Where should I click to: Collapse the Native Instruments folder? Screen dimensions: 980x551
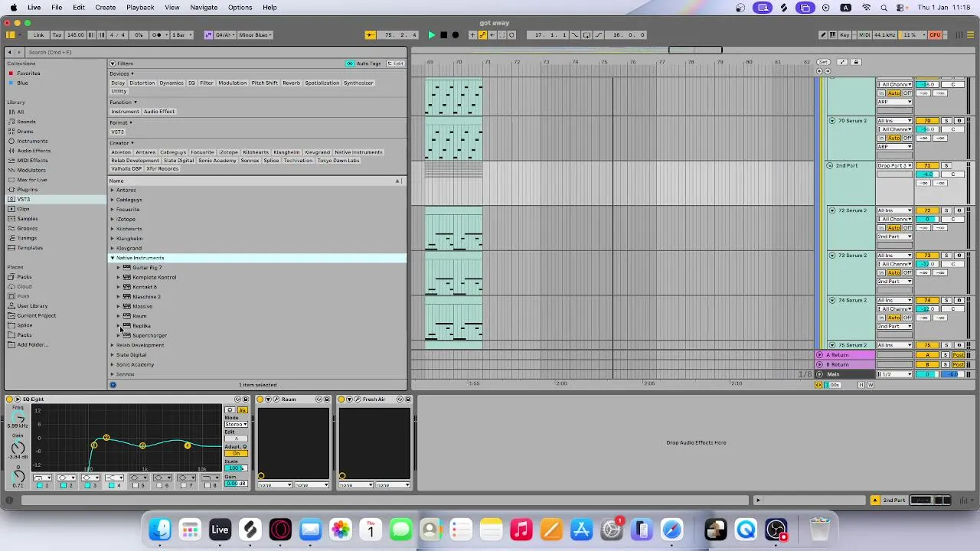pos(112,258)
